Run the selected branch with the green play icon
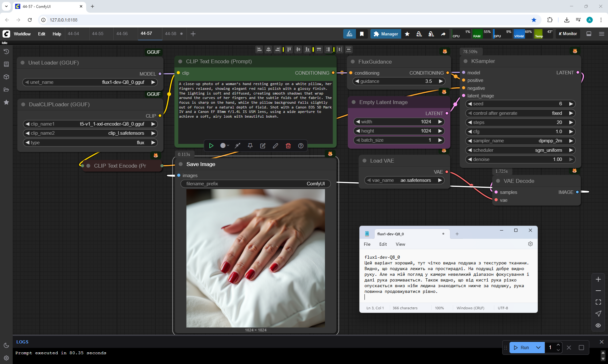The width and height of the screenshot is (608, 364). tap(211, 146)
